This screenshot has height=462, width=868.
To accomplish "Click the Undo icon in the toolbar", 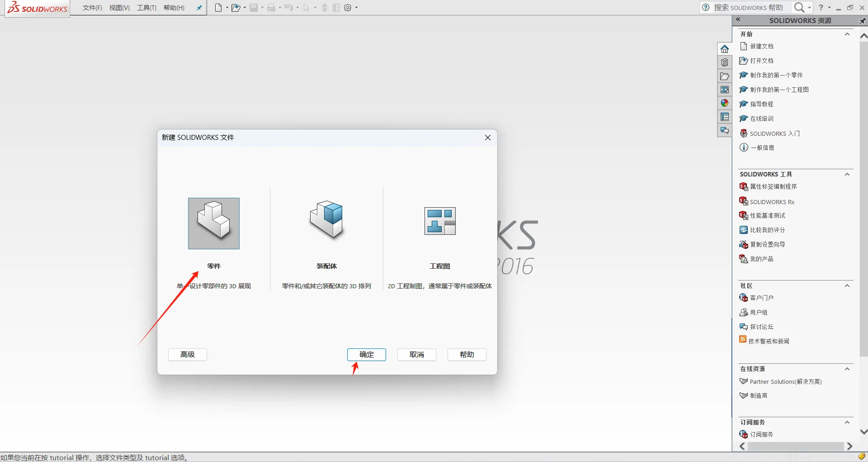I will point(289,8).
